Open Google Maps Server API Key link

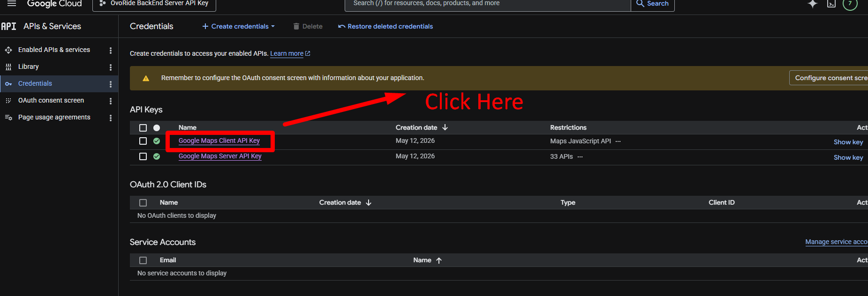220,156
